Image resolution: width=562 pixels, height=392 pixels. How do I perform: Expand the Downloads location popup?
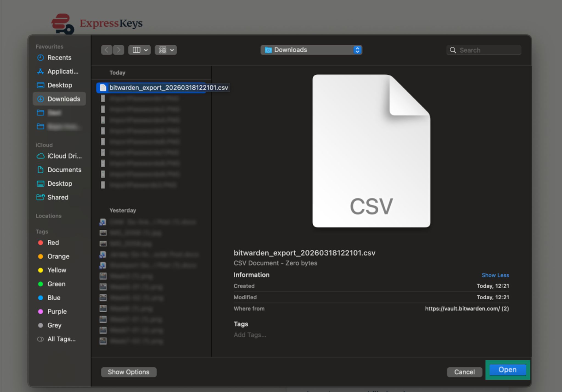311,50
